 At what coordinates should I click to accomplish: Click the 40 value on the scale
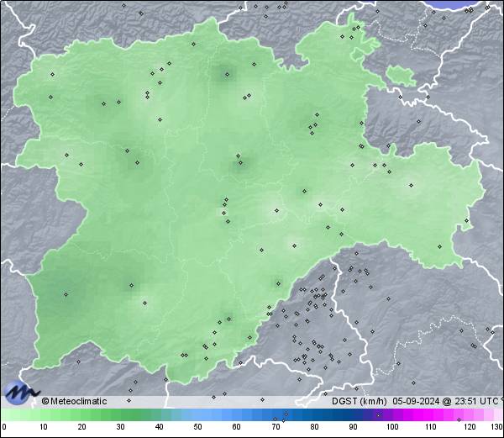[159, 427]
